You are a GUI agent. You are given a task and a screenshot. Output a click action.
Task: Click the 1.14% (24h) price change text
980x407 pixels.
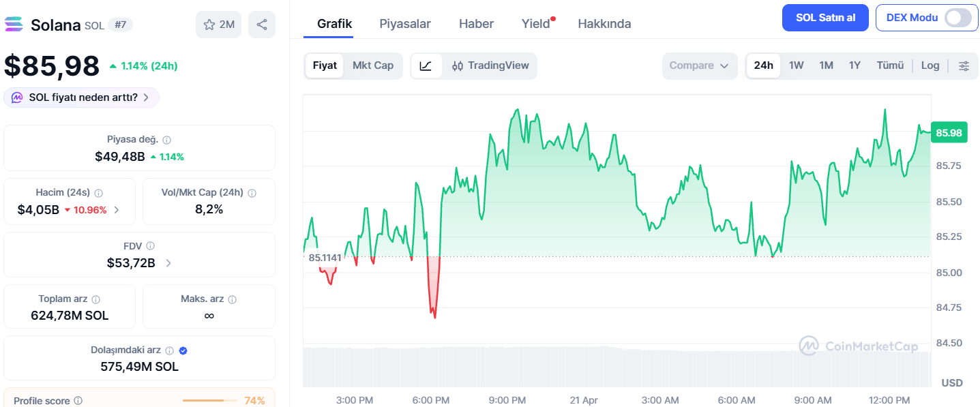[x=149, y=66]
